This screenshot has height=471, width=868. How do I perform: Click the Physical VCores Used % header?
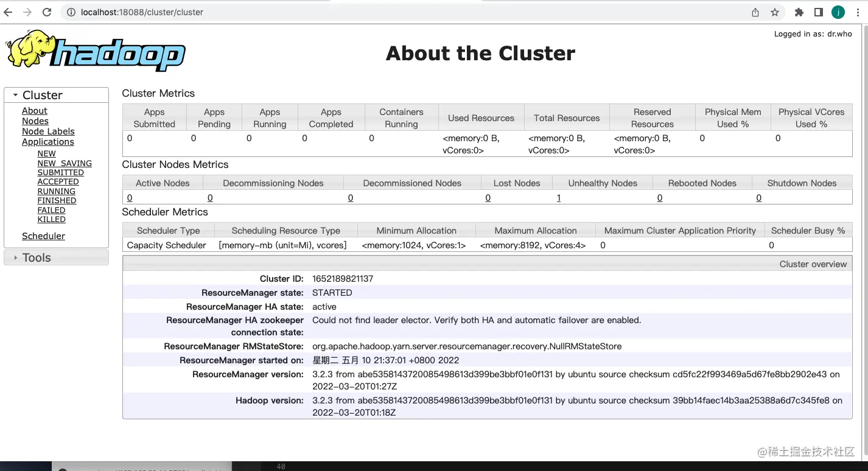point(811,118)
